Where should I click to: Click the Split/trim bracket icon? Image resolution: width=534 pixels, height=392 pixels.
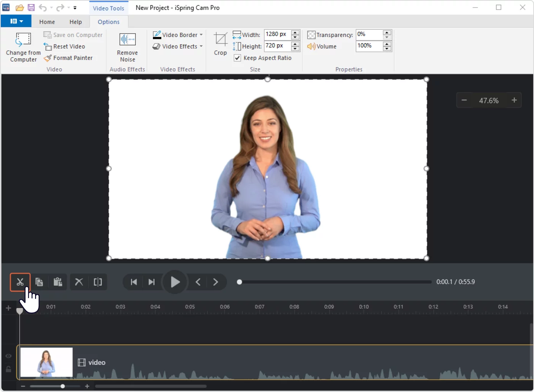pyautogui.click(x=98, y=282)
